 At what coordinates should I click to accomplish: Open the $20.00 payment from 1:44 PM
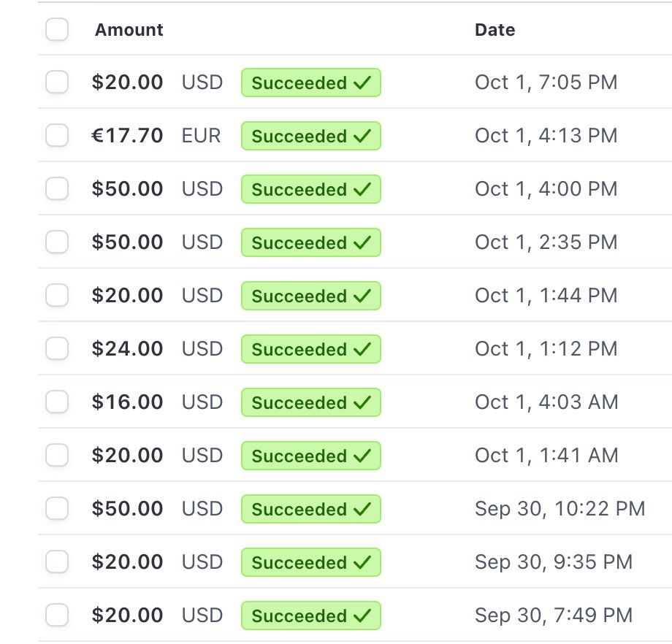coord(355,295)
